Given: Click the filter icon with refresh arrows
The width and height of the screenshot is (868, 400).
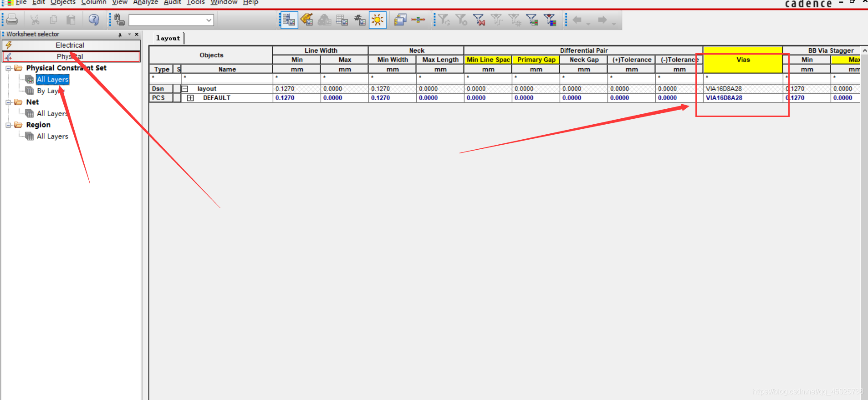Looking at the screenshot, I should [x=444, y=20].
